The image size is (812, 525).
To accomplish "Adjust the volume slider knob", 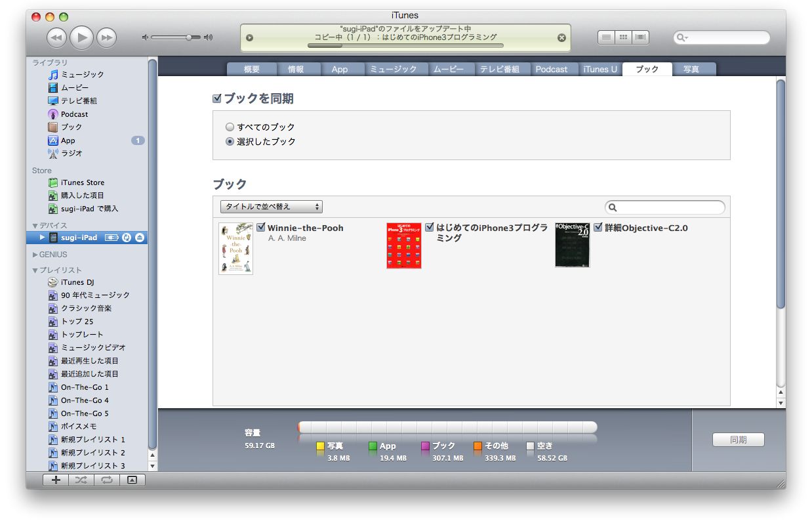I will point(189,37).
